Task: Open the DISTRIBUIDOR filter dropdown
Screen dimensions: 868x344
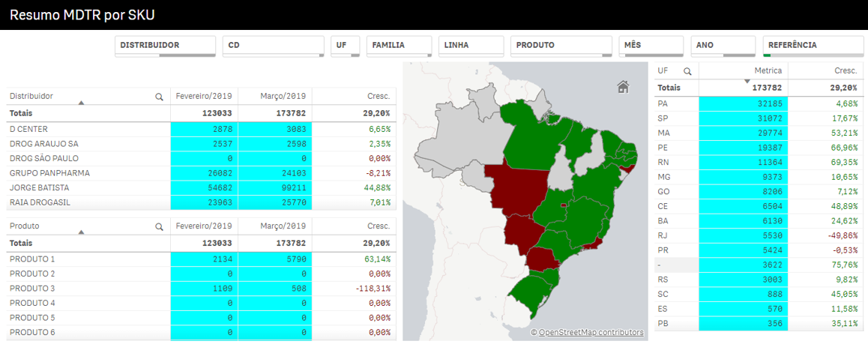Action: click(x=165, y=46)
